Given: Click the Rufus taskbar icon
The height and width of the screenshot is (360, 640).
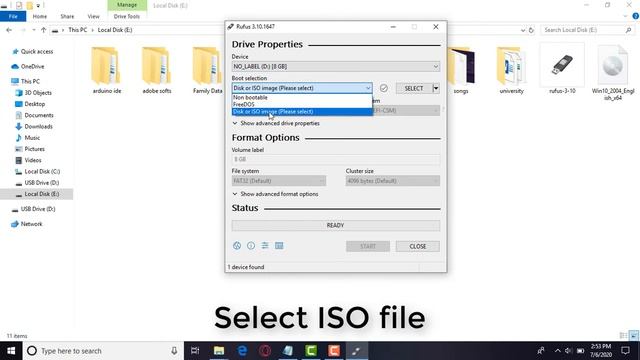Looking at the screenshot, I should 356,351.
